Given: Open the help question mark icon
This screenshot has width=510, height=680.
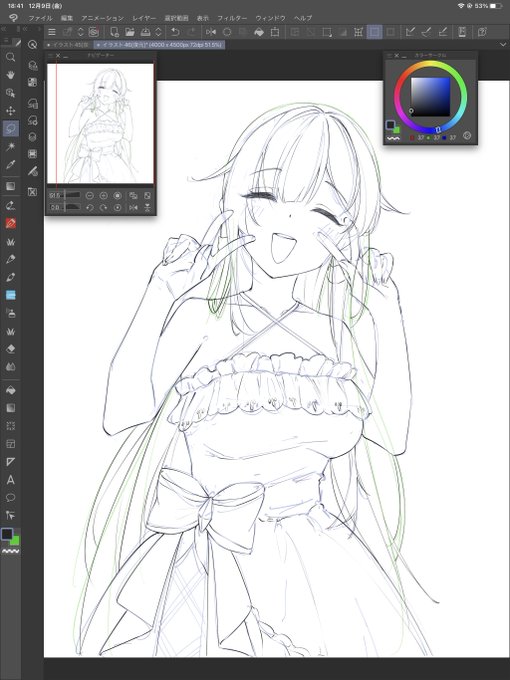Looking at the screenshot, I should coord(482,32).
